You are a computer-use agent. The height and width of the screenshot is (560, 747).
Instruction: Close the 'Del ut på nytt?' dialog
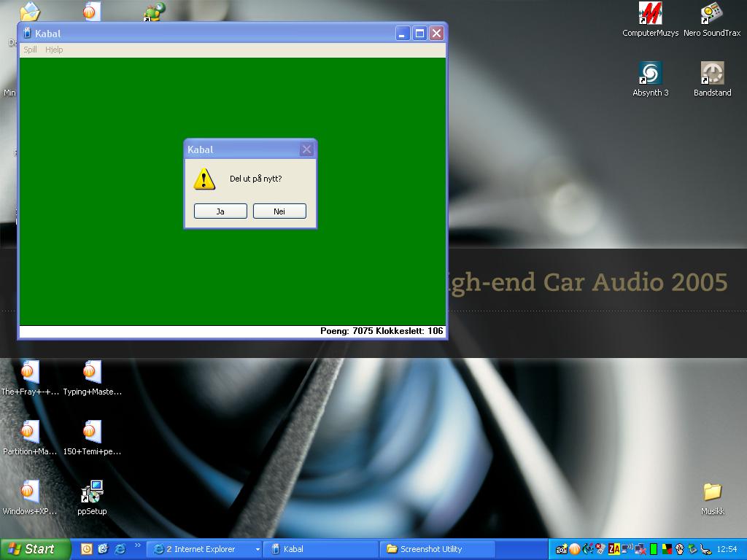tap(306, 149)
